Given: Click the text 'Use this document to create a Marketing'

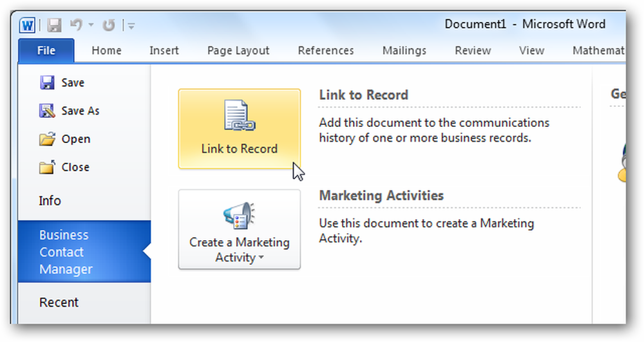Looking at the screenshot, I should [427, 223].
